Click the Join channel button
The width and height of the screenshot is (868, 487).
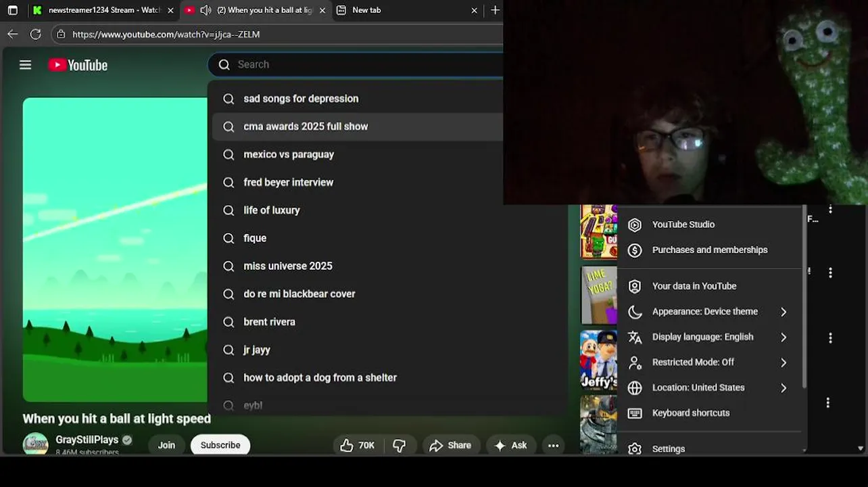pyautogui.click(x=166, y=445)
